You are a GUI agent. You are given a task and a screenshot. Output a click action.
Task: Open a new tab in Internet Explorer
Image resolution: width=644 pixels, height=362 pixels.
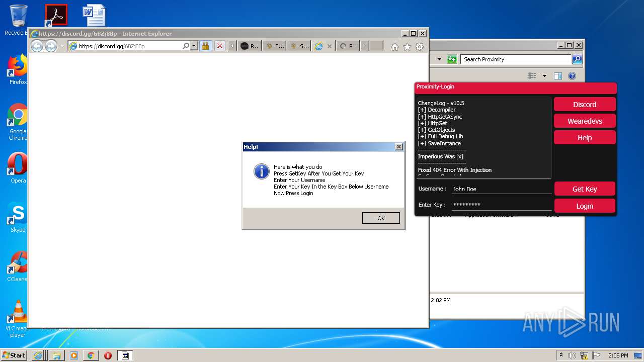[x=376, y=46]
